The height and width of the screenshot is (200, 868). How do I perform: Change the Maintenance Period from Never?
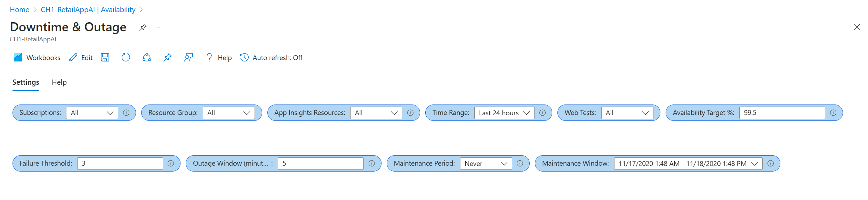486,163
